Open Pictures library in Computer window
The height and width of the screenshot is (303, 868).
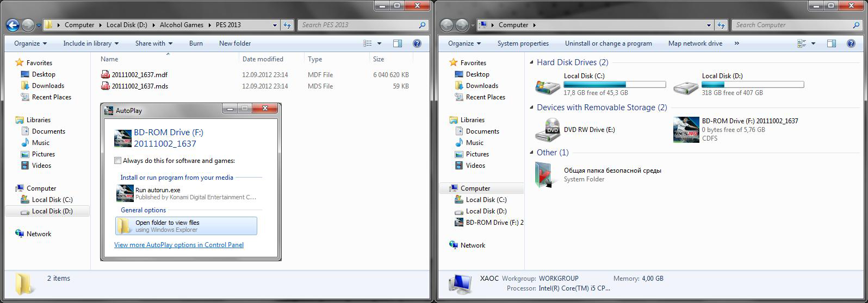477,154
